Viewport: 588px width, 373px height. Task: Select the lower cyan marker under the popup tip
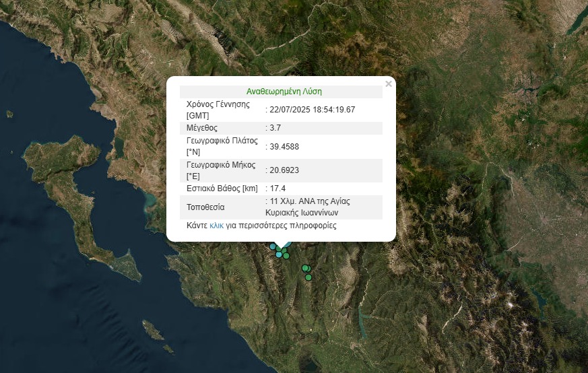(279, 254)
